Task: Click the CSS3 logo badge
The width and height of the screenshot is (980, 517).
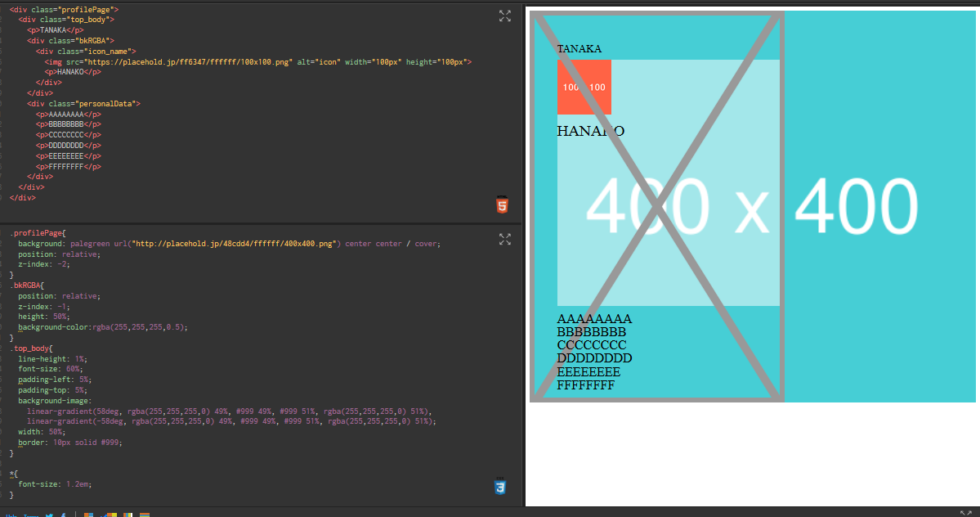Action: tap(500, 486)
